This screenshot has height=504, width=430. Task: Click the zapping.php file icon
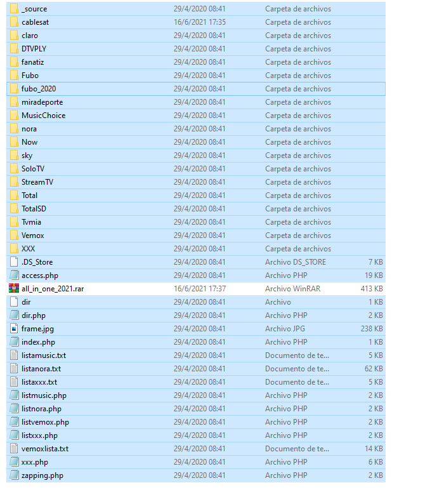(14, 475)
